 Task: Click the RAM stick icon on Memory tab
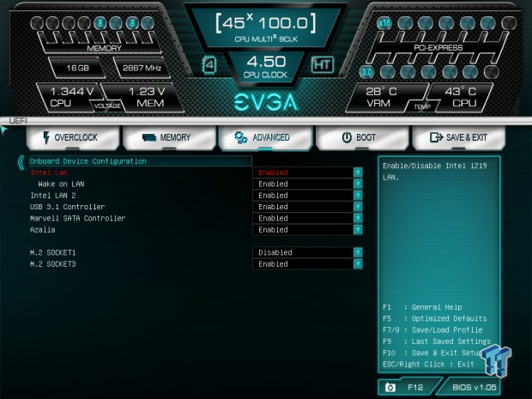[149, 137]
